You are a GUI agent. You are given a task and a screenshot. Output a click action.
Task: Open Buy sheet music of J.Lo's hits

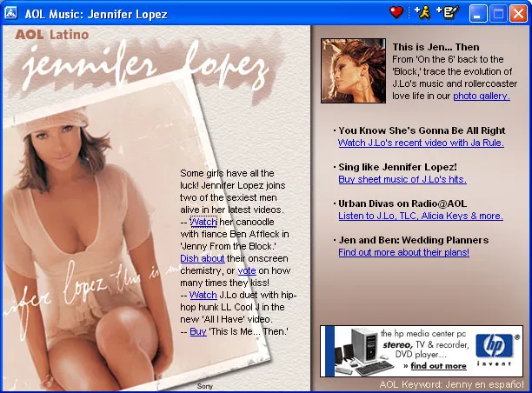402,179
